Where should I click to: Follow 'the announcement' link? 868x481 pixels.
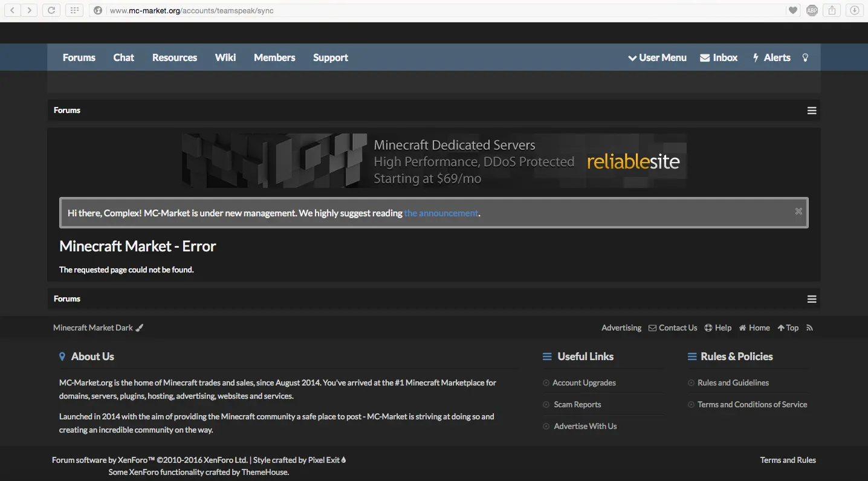click(441, 213)
